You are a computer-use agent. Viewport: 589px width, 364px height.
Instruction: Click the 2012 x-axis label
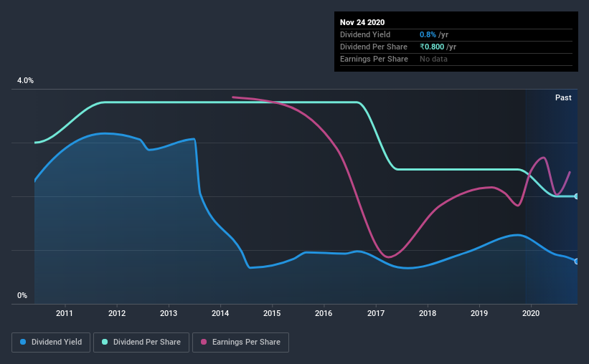(117, 313)
